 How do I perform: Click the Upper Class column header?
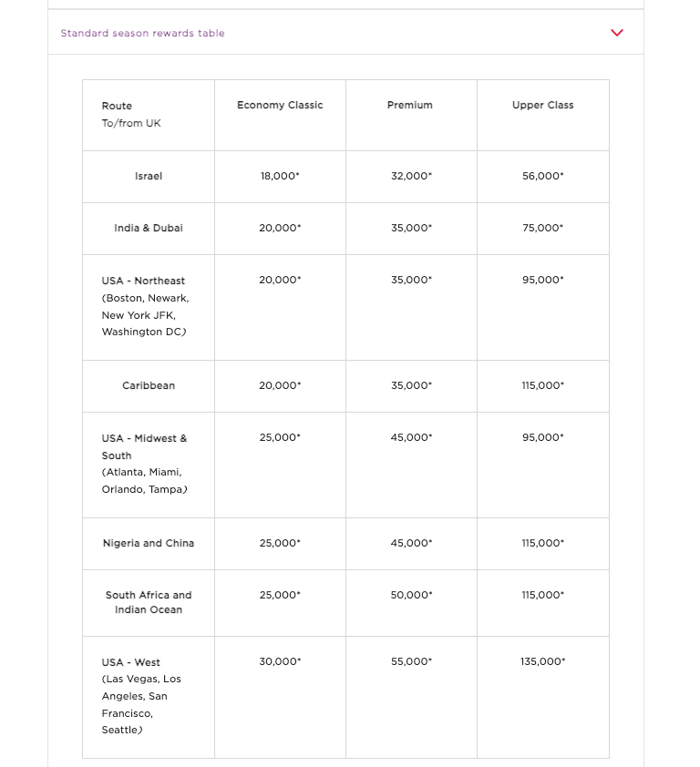542,106
